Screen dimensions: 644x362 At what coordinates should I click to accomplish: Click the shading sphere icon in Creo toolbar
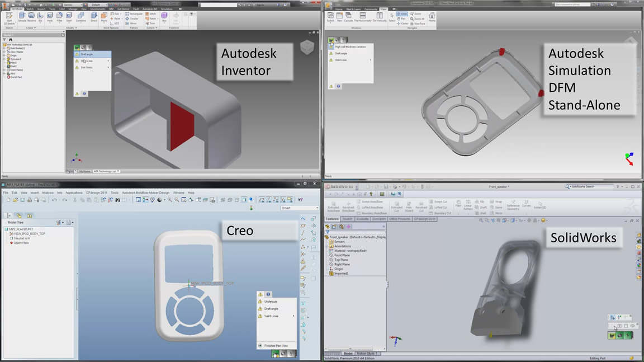point(160,200)
